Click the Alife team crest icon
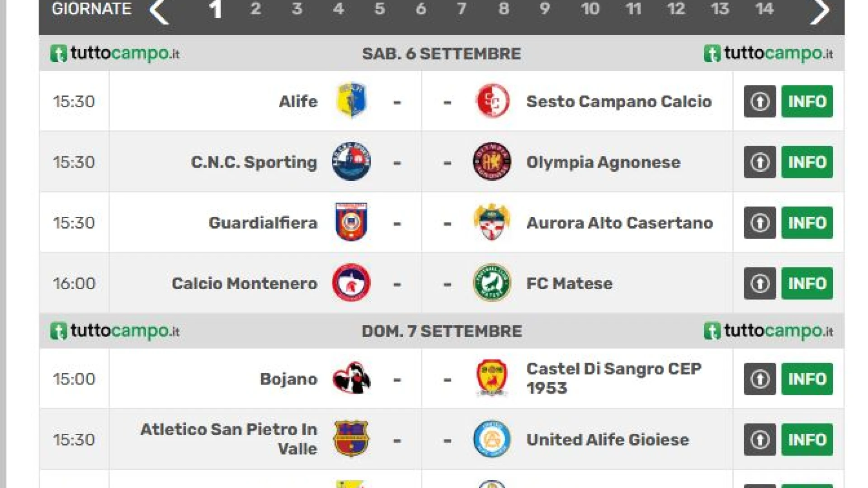 351,100
